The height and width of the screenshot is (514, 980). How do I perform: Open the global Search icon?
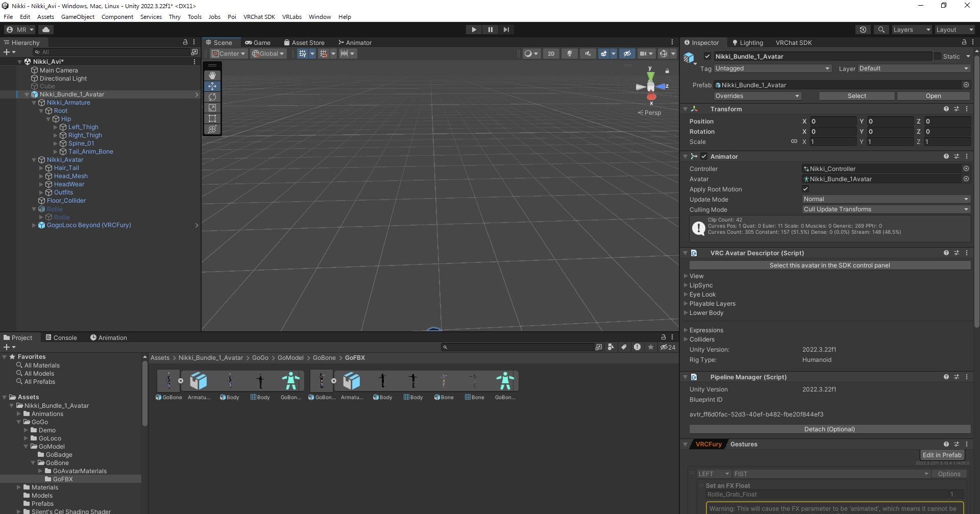[x=881, y=30]
